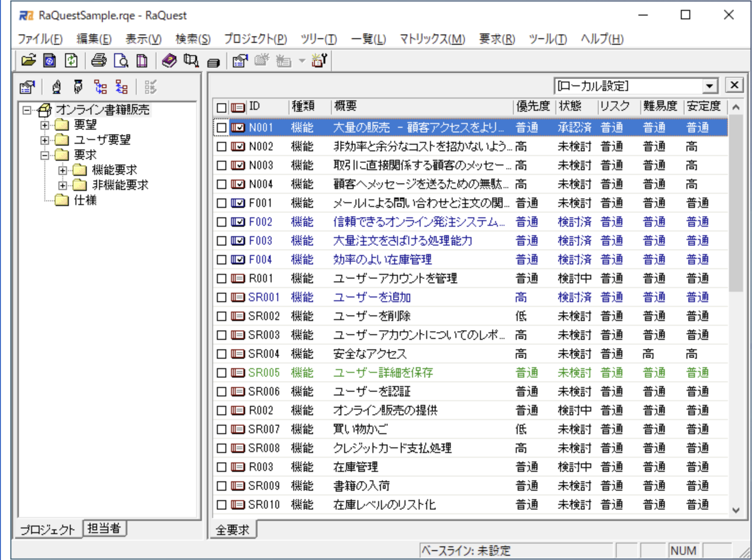Viewport: 752px width, 560px height.
Task: Click the hand pointing up icon
Action: 57,87
